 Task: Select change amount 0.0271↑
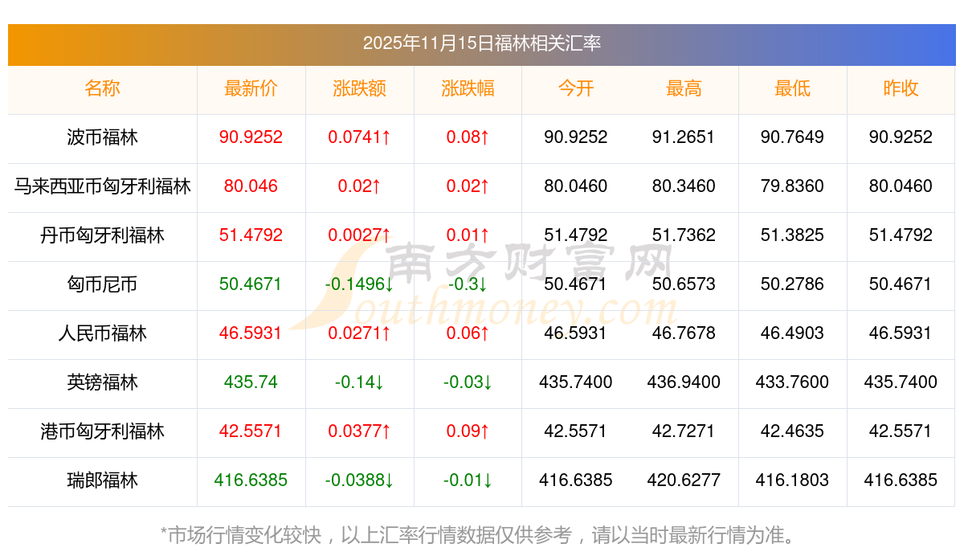click(359, 333)
